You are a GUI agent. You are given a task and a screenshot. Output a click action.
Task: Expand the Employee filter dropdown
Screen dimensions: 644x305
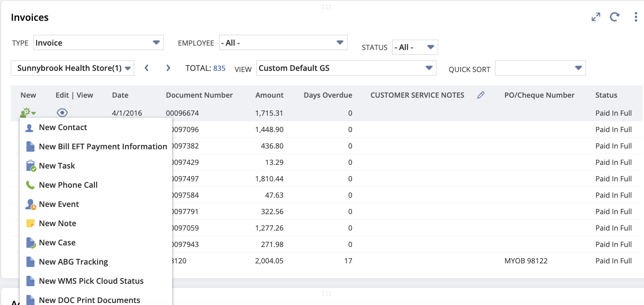coord(283,43)
